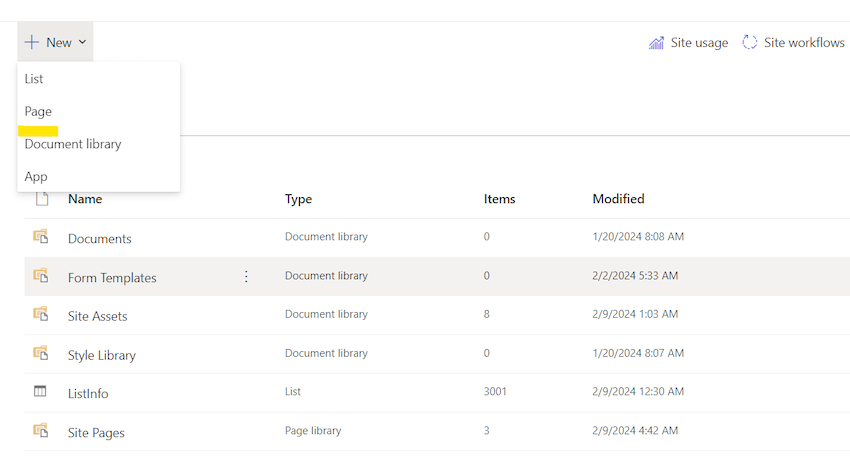Open the ListInfo list link

pos(88,394)
